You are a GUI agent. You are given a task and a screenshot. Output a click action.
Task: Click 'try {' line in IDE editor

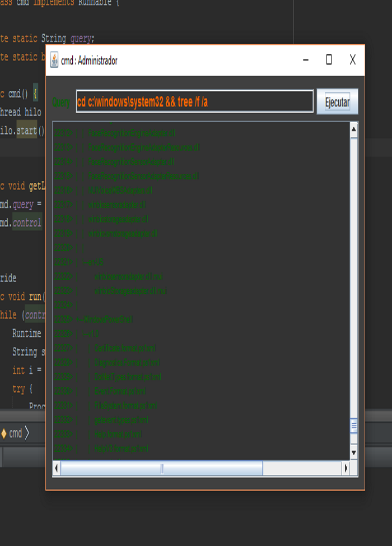(x=22, y=388)
